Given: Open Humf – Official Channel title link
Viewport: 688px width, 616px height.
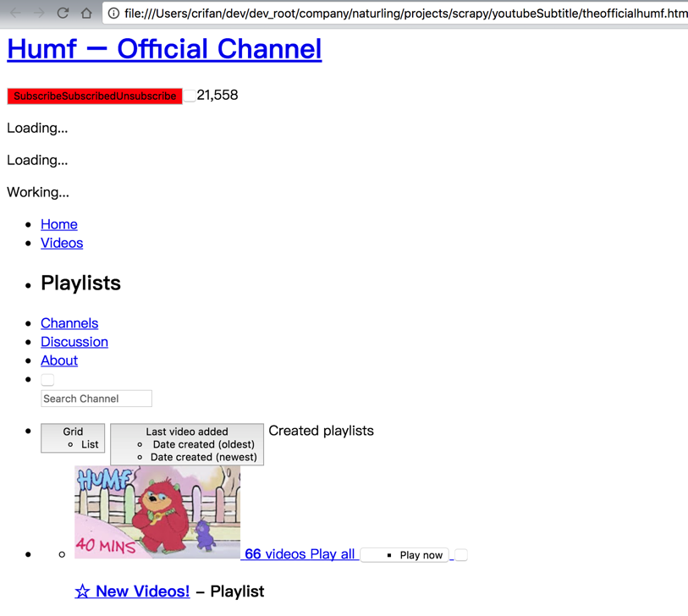Looking at the screenshot, I should (164, 49).
